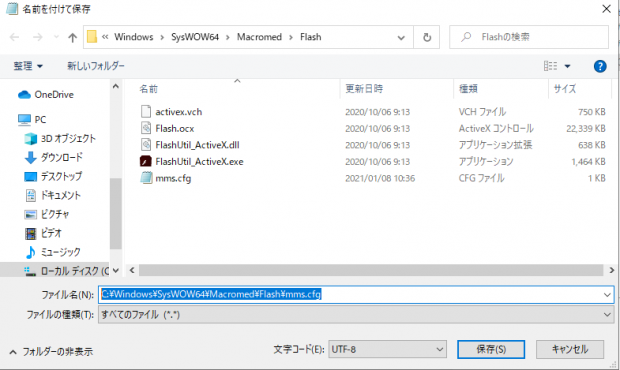The height and width of the screenshot is (370, 620).
Task: Select OneDrive in the navigation pane
Action: 54,94
